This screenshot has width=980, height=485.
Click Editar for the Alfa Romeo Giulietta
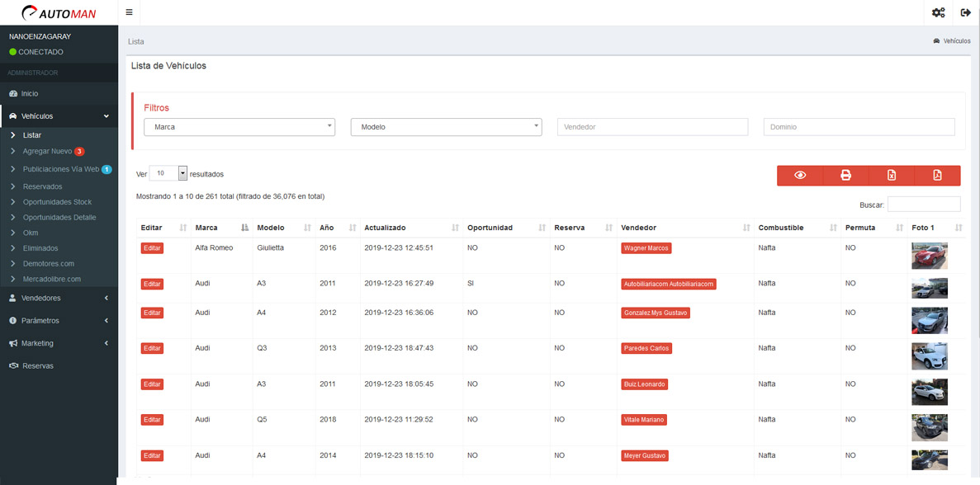152,248
